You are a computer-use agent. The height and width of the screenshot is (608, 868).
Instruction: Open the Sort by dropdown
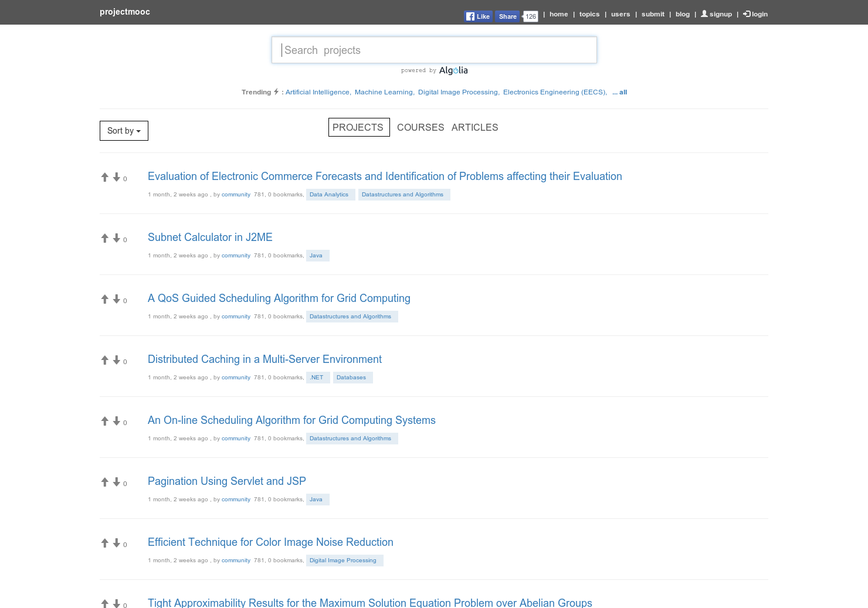[x=124, y=130]
